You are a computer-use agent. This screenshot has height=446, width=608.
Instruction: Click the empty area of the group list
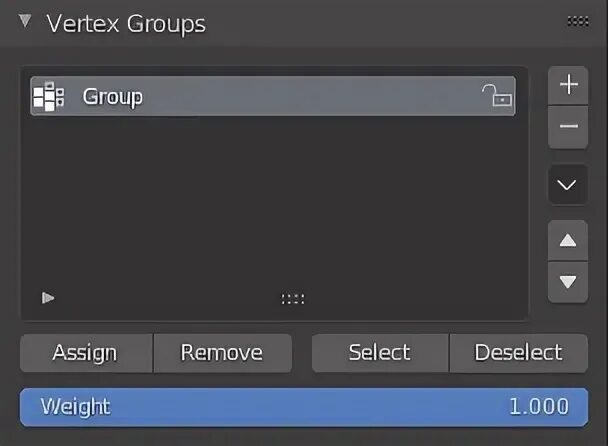[273, 202]
